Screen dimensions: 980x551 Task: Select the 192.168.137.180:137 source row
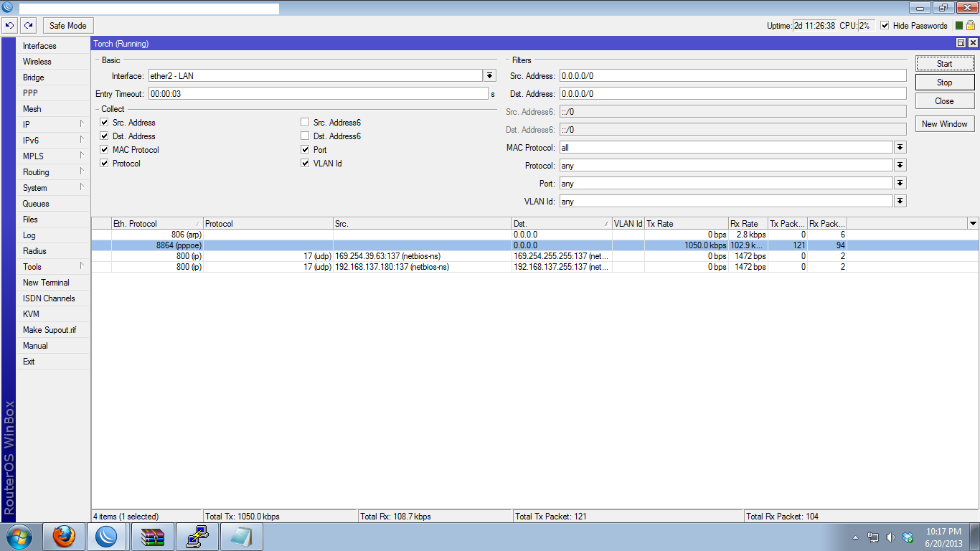[534, 267]
